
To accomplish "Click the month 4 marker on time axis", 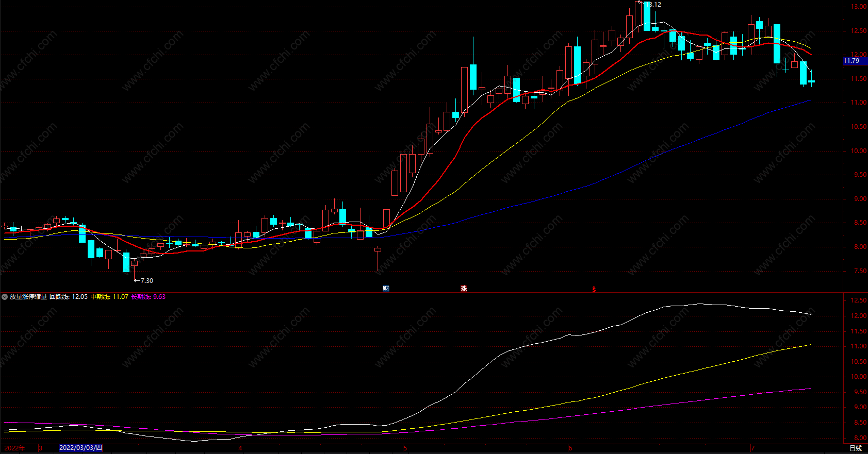I will (x=240, y=448).
